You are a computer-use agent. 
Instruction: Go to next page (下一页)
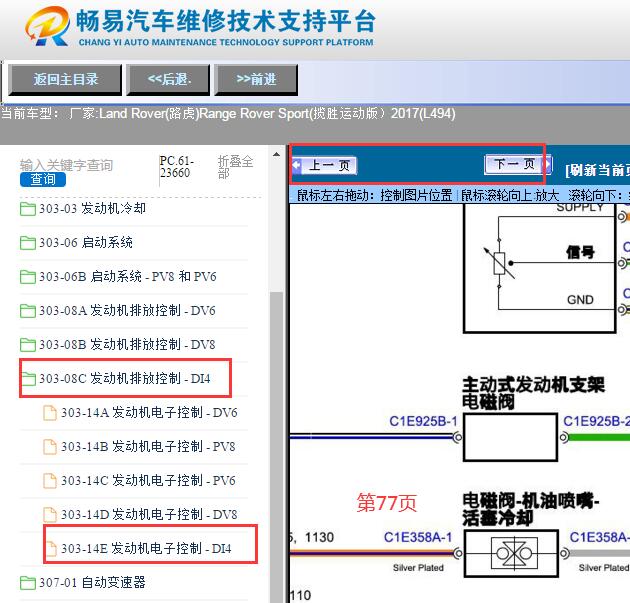(x=518, y=164)
